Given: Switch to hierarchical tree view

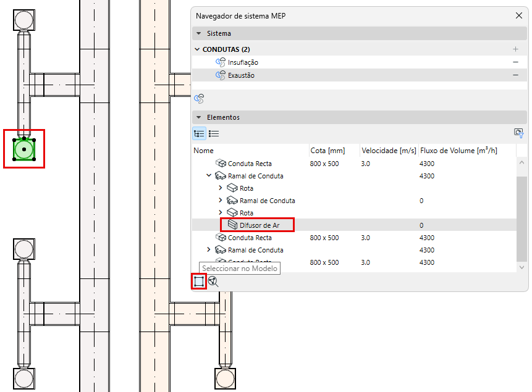Looking at the screenshot, I should point(199,133).
